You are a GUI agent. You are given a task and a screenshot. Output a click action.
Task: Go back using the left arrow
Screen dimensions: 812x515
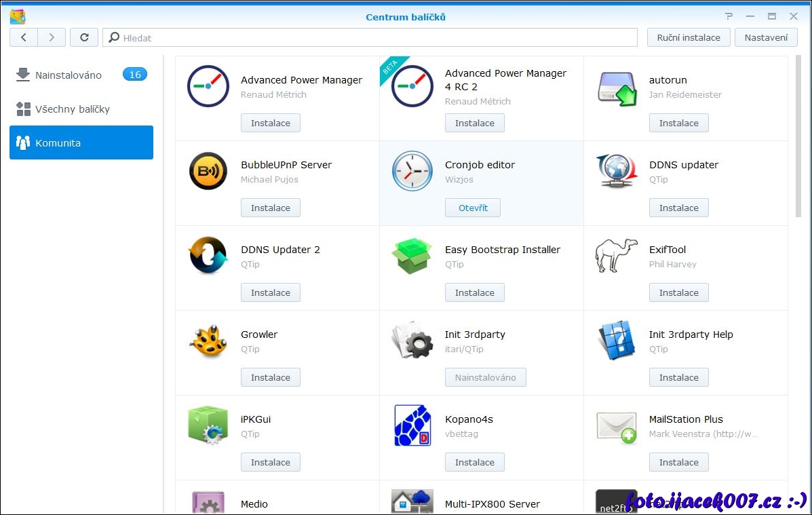point(24,37)
